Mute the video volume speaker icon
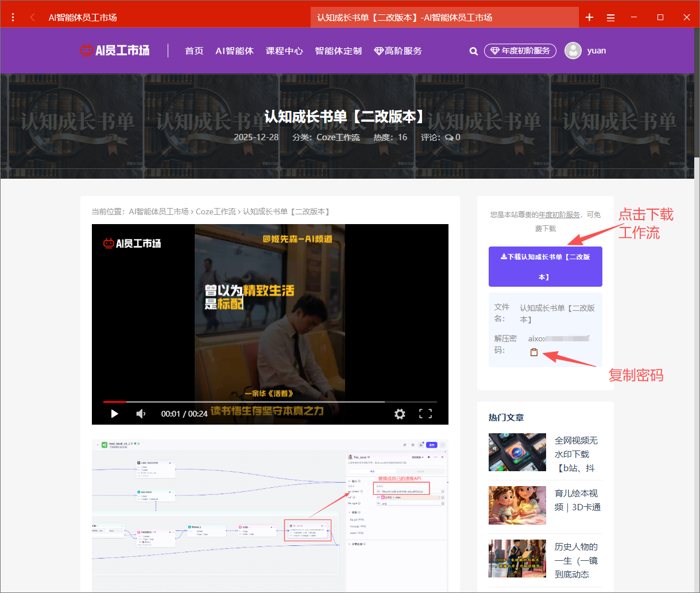Image resolution: width=700 pixels, height=593 pixels. 141,414
